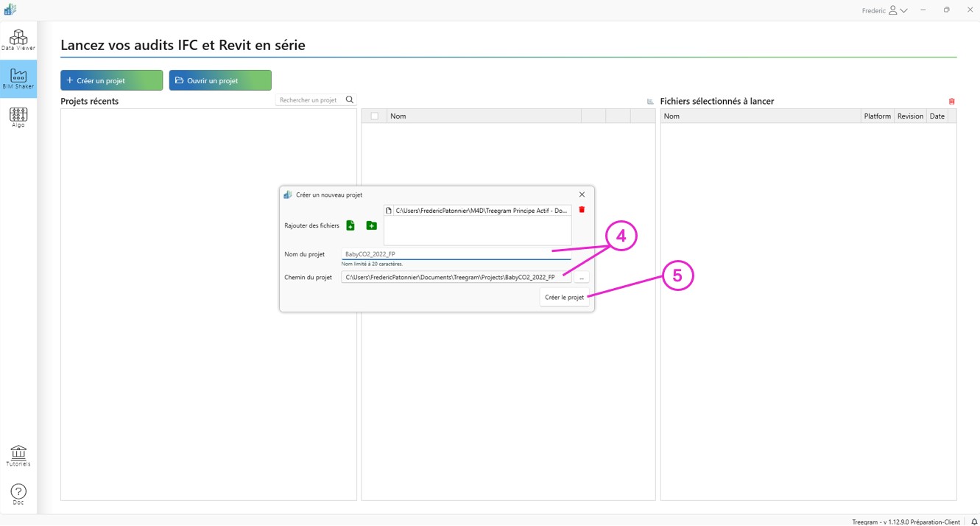Click the Platform column header
Image resolution: width=980 pixels, height=526 pixels.
coord(877,116)
